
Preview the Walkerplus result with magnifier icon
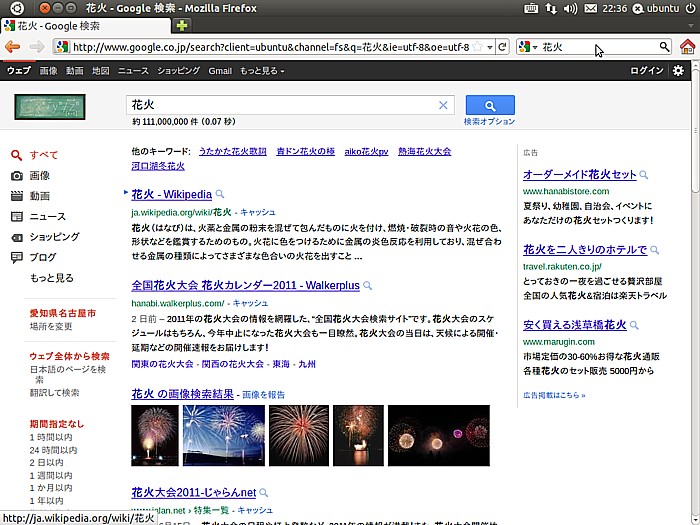pos(367,285)
